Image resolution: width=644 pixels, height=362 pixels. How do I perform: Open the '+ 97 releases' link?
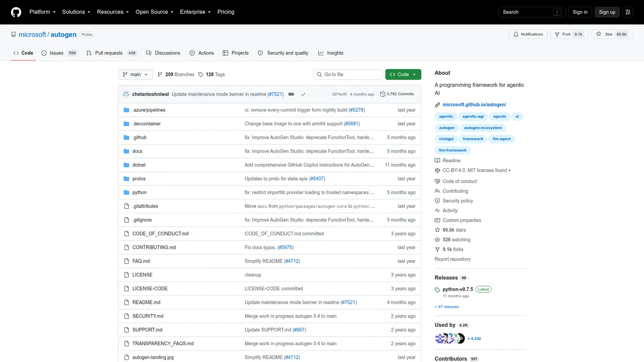tap(447, 307)
